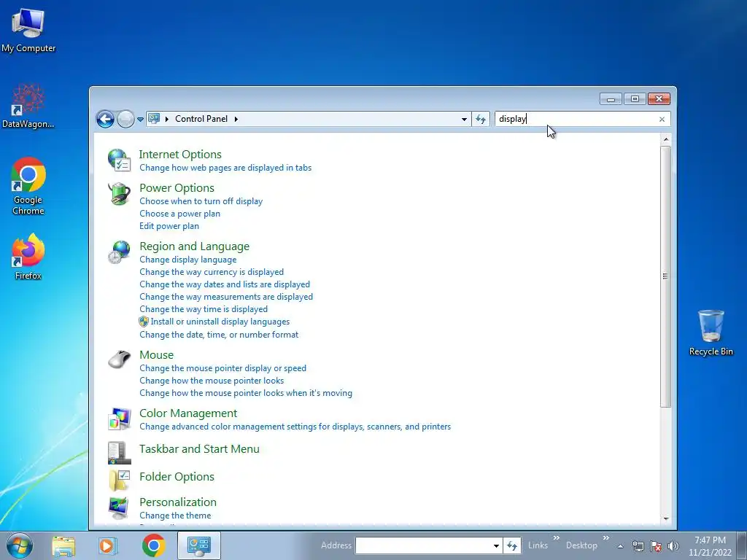Click Edit power plan
747x560 pixels.
pyautogui.click(x=169, y=226)
